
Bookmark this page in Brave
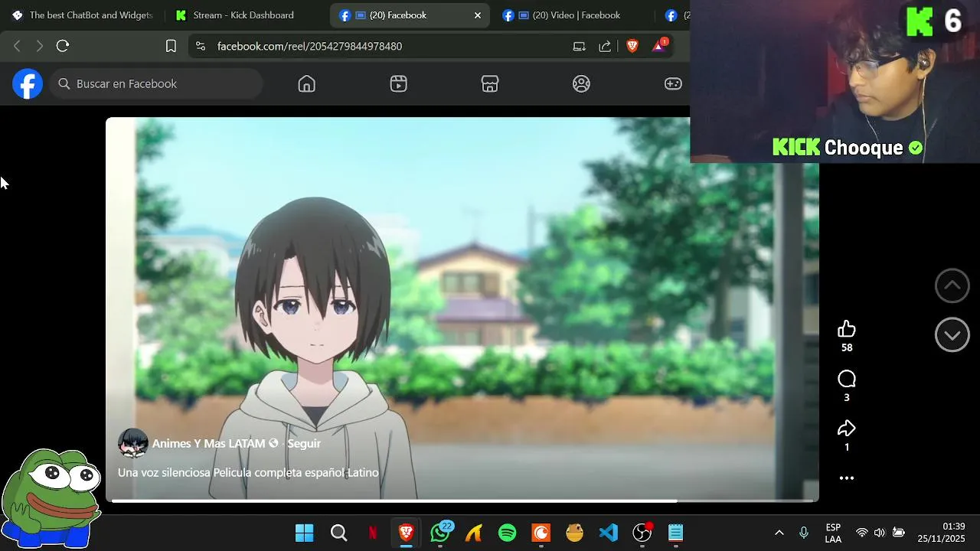click(x=171, y=46)
